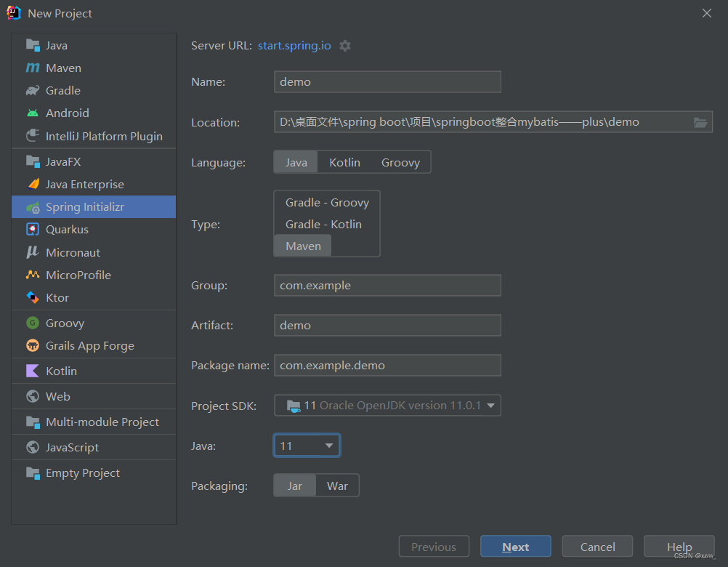Switch packaging to War

tap(337, 486)
